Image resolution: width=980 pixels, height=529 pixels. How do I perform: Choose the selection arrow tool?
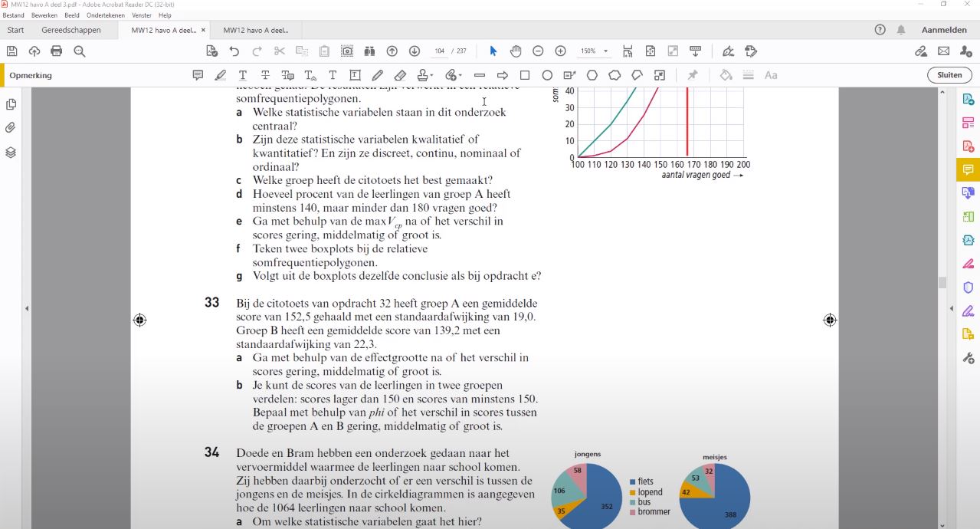pos(493,51)
